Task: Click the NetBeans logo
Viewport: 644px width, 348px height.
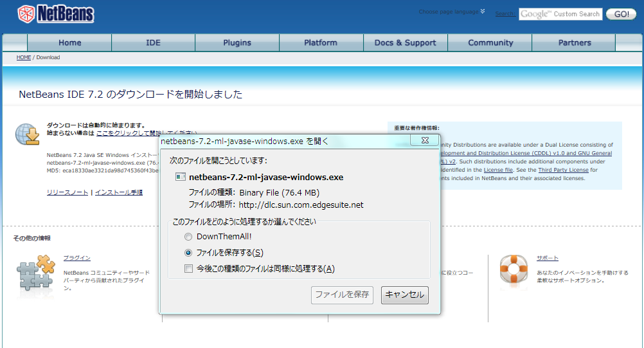Action: 56,14
